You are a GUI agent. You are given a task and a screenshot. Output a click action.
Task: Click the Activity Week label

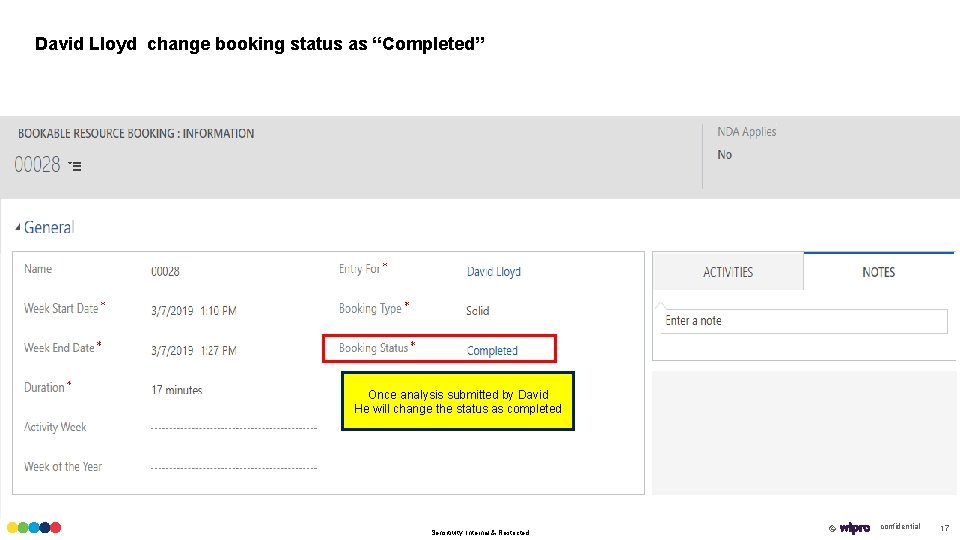(55, 427)
